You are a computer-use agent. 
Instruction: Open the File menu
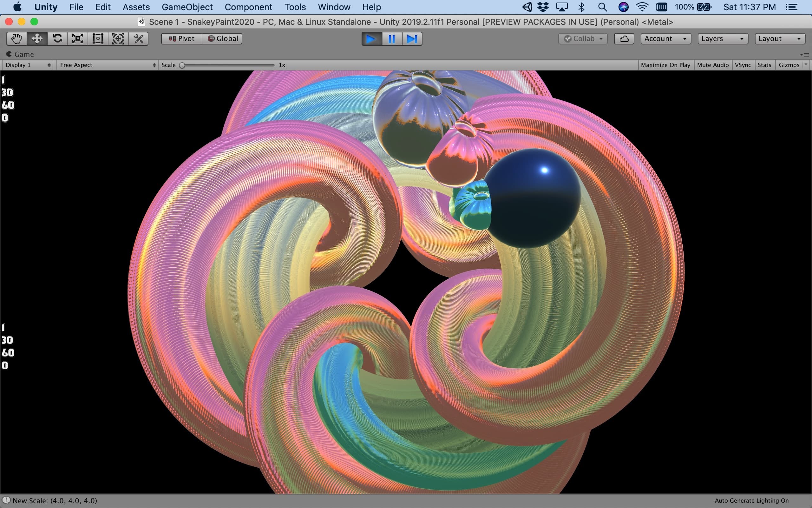click(76, 7)
